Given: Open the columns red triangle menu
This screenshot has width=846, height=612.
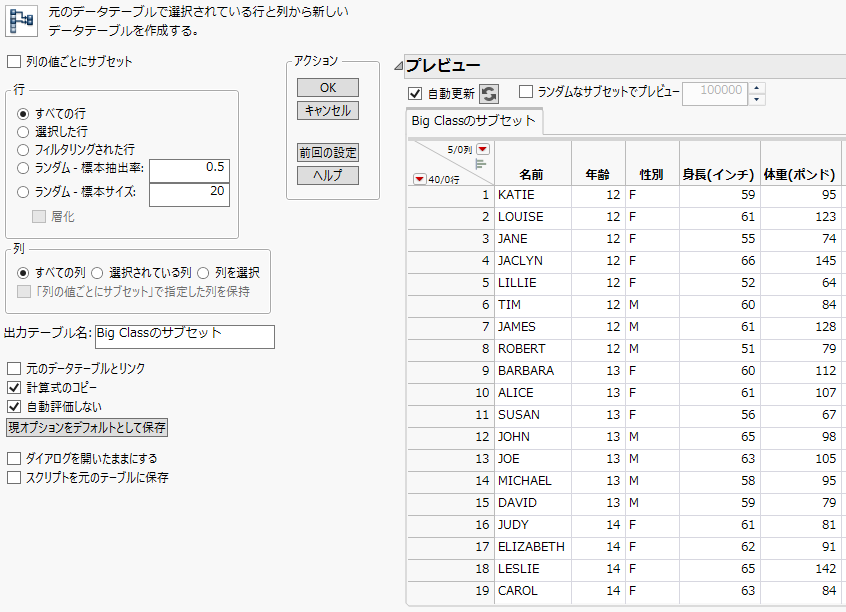Looking at the screenshot, I should tap(483, 149).
